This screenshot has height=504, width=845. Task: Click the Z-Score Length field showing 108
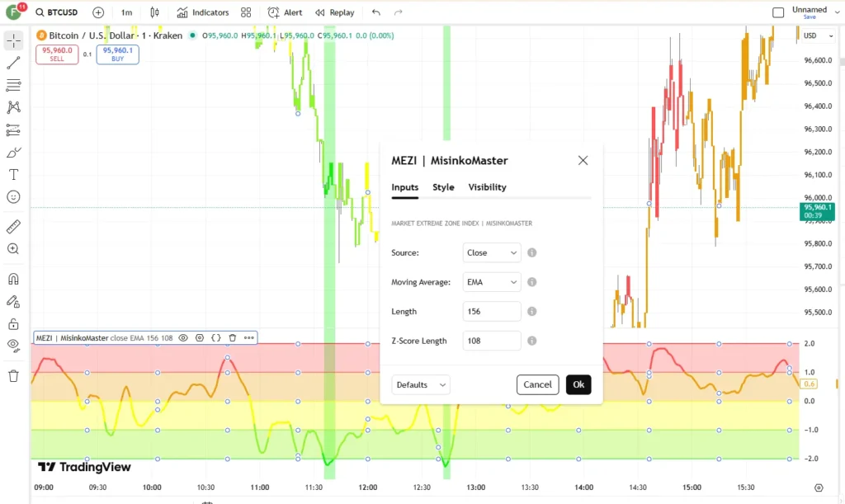492,341
